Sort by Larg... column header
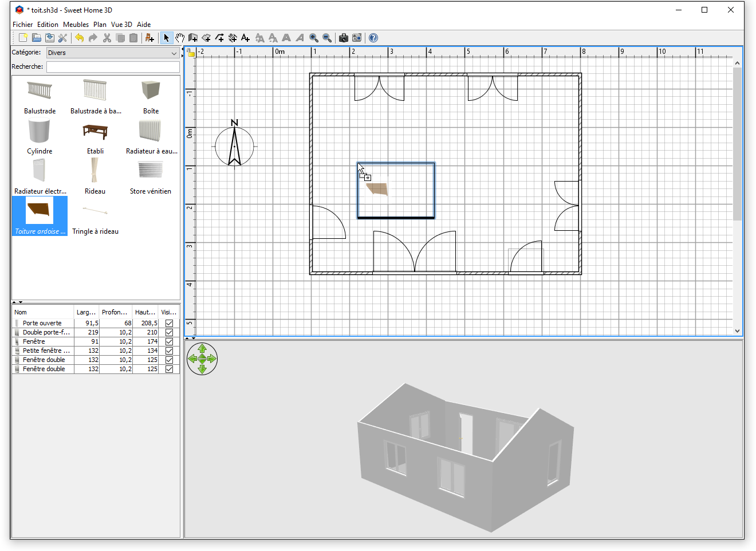This screenshot has height=551, width=756. [86, 312]
